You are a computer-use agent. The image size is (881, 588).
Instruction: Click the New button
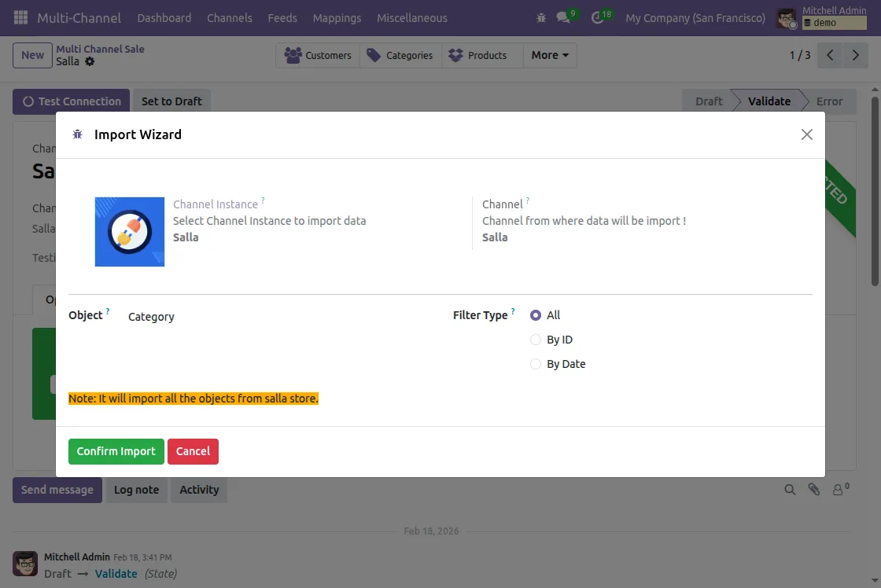point(32,55)
